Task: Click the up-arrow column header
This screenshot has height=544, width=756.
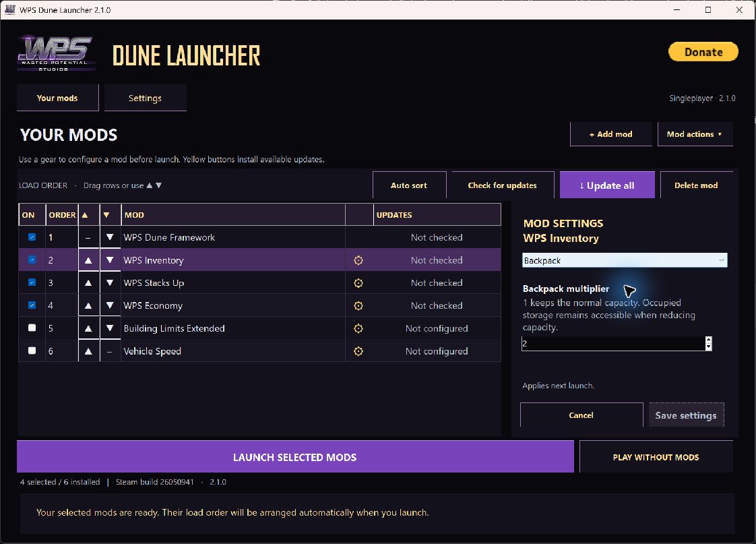Action: [89, 214]
